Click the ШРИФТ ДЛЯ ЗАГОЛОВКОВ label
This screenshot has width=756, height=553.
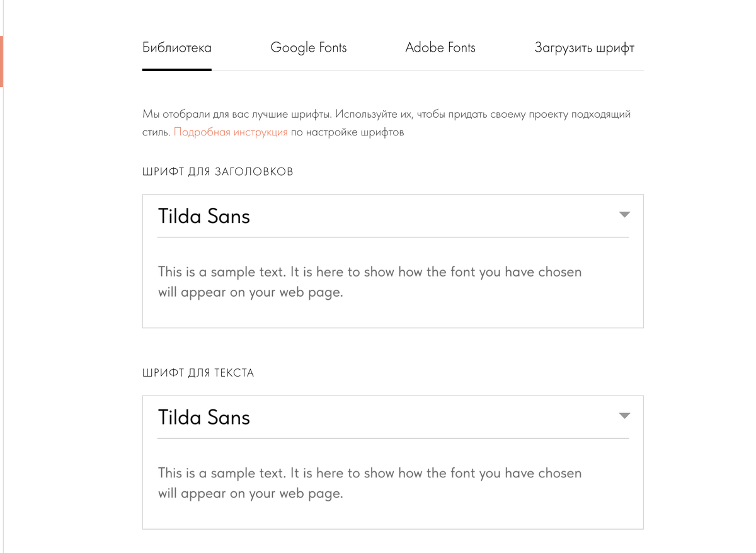click(217, 172)
